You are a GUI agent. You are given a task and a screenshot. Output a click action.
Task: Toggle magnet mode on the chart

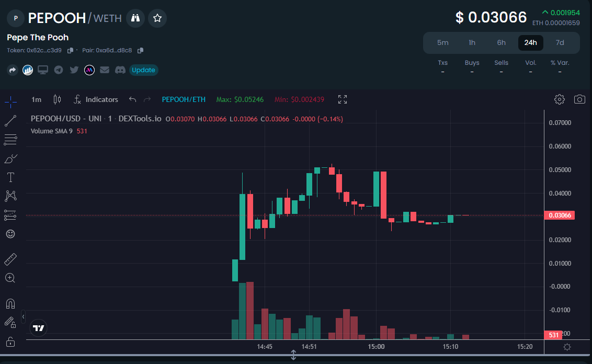(10, 303)
